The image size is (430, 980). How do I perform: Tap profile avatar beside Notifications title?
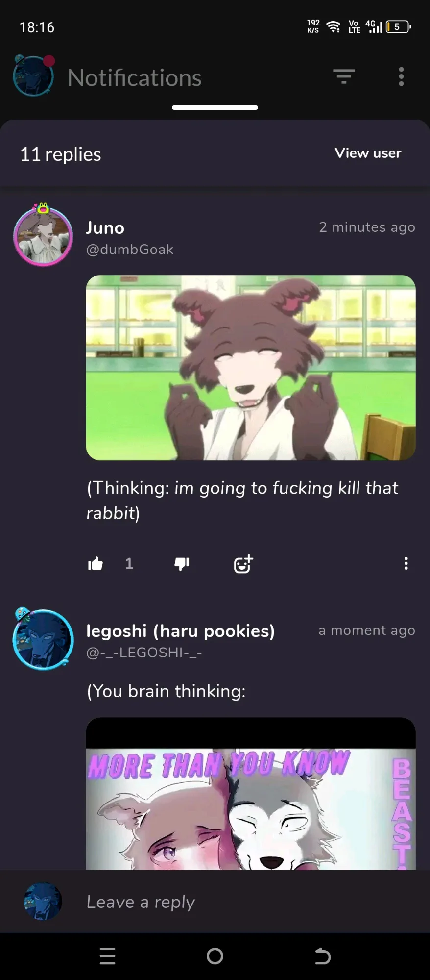(33, 75)
